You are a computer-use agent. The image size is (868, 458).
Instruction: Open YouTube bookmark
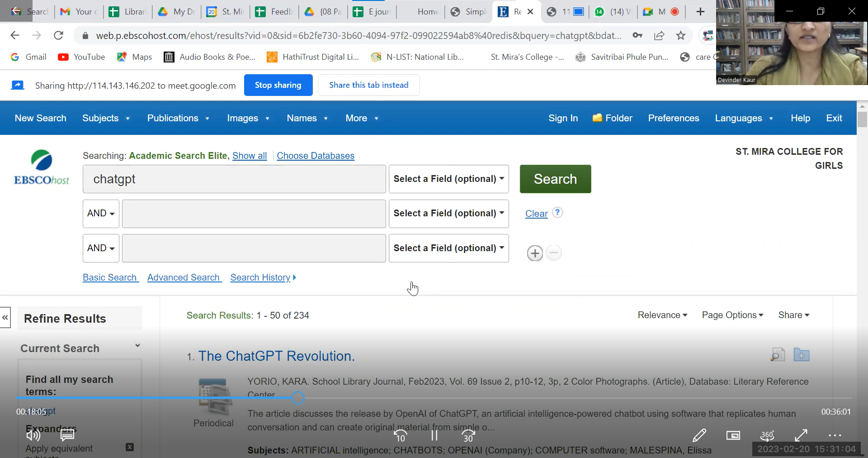[x=82, y=57]
